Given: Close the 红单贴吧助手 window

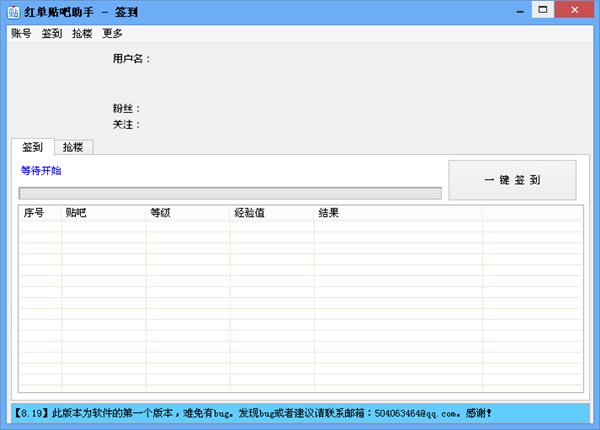Looking at the screenshot, I should 574,10.
